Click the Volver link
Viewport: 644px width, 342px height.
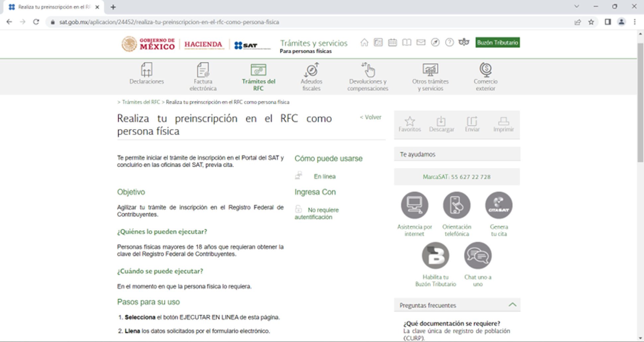(370, 117)
